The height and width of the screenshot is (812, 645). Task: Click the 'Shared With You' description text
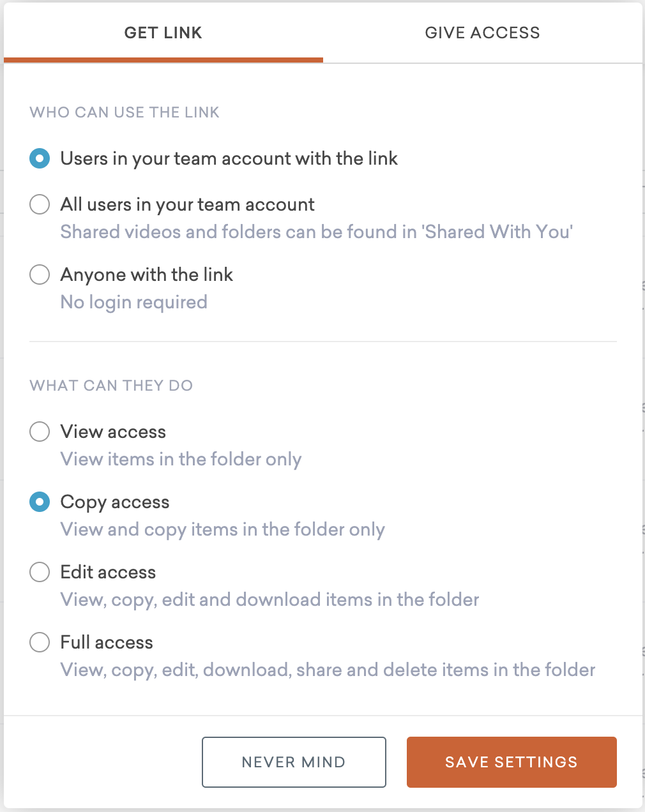click(x=317, y=232)
